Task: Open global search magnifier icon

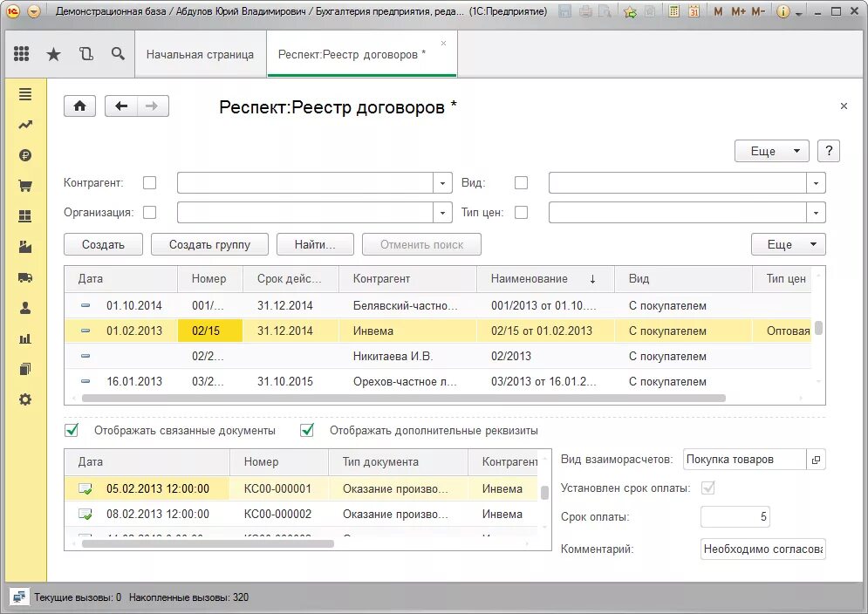Action: pos(118,54)
